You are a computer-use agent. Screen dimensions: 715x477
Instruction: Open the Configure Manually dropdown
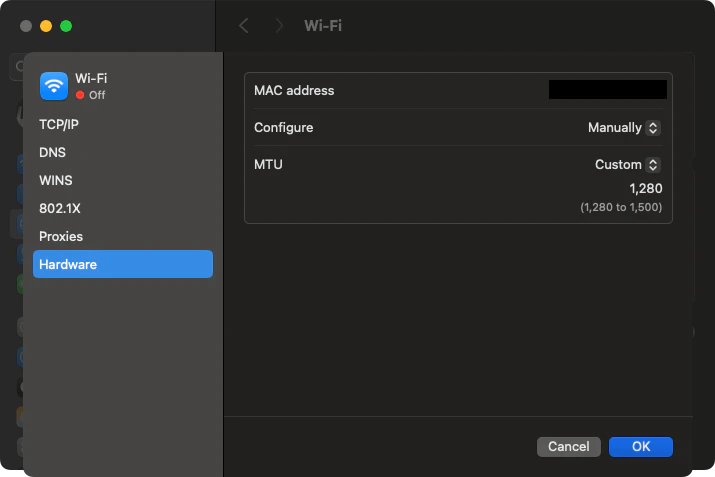point(624,128)
